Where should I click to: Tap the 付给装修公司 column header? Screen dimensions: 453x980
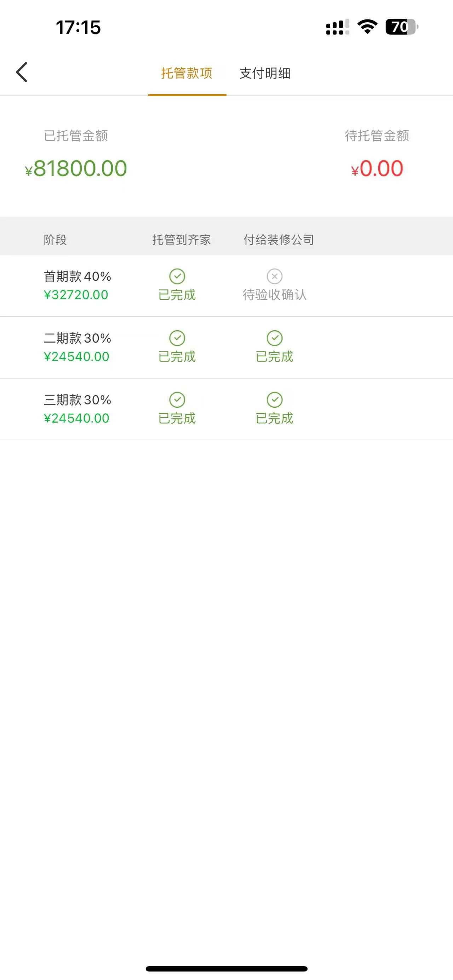pos(279,240)
